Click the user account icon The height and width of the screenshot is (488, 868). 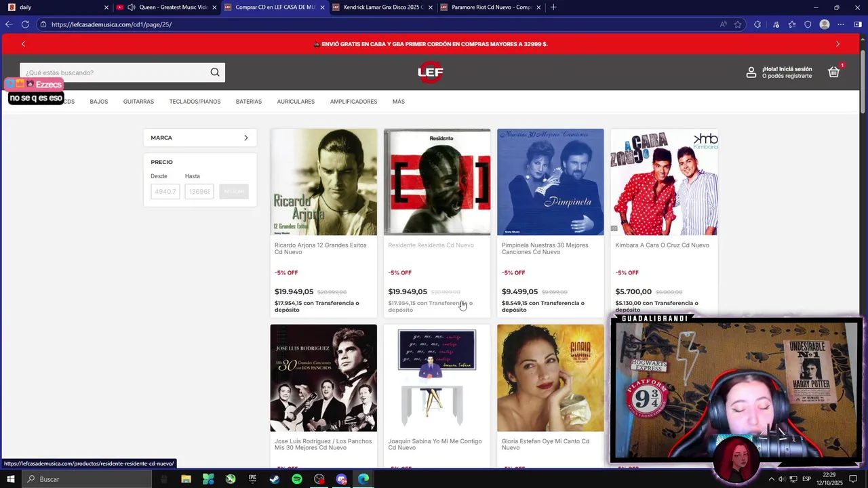click(751, 73)
